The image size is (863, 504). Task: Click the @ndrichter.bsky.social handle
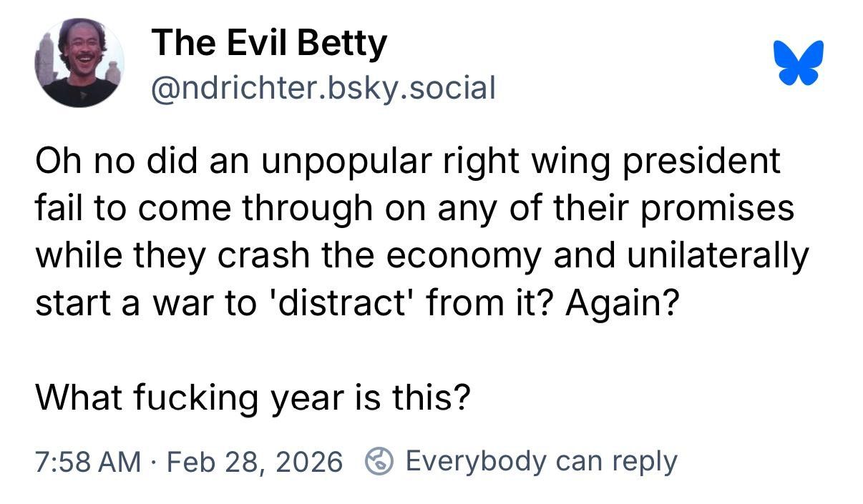click(323, 88)
